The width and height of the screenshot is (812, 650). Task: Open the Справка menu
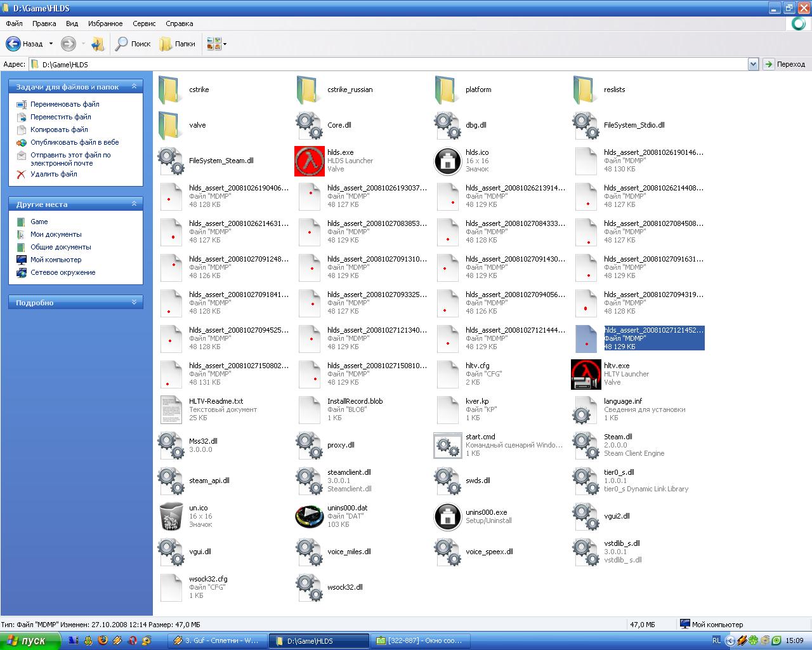tap(180, 23)
